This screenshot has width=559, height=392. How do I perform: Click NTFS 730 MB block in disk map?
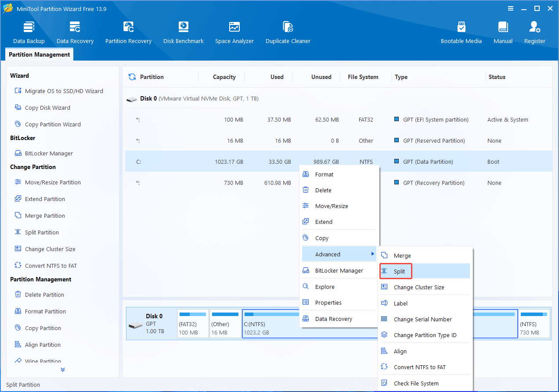point(534,324)
